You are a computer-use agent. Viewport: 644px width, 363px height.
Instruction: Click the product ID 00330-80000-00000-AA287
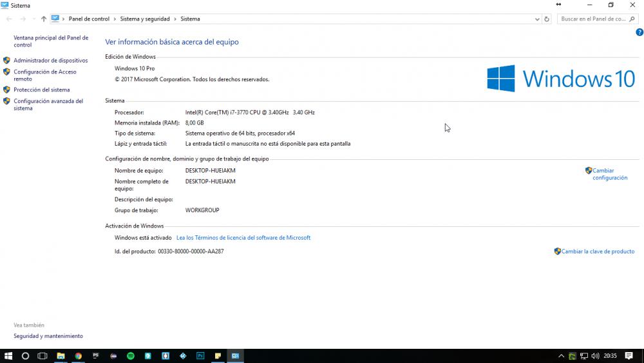(191, 251)
